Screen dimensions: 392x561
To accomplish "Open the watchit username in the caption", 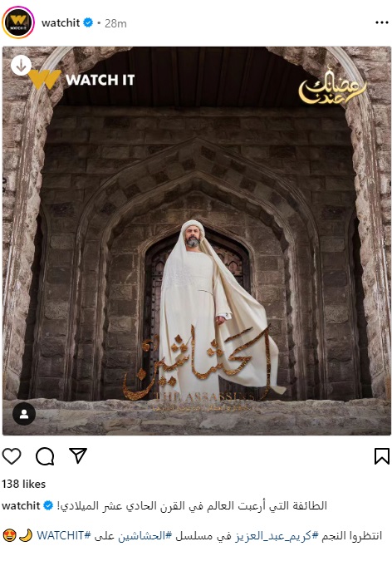I will [x=21, y=505].
